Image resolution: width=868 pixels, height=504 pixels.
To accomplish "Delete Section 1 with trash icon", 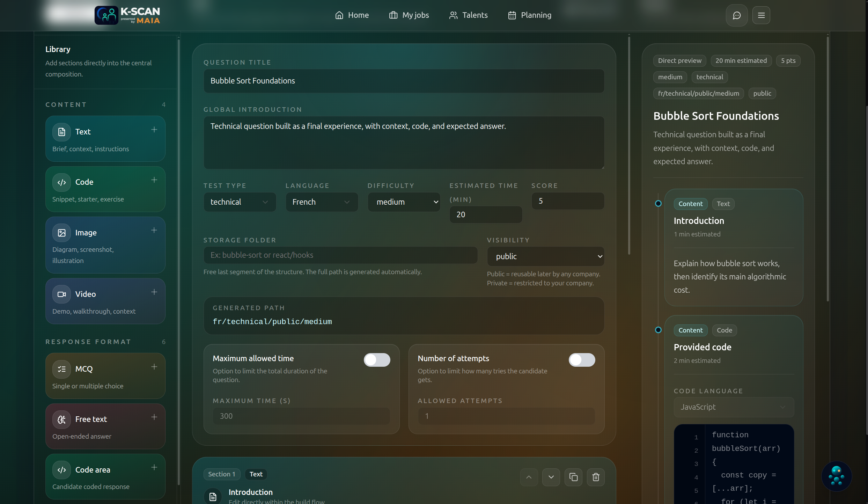I will click(x=596, y=477).
